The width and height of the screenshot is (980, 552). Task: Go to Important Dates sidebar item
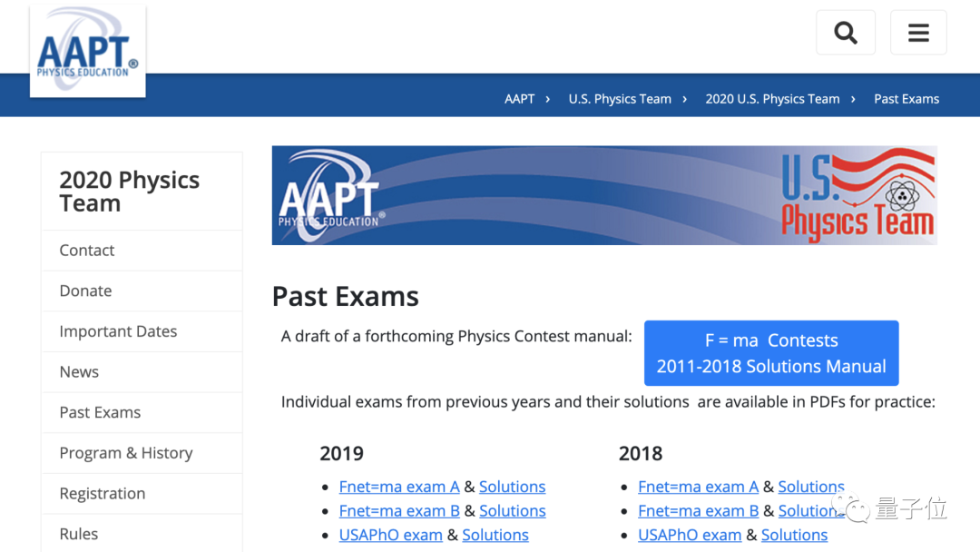click(x=118, y=331)
